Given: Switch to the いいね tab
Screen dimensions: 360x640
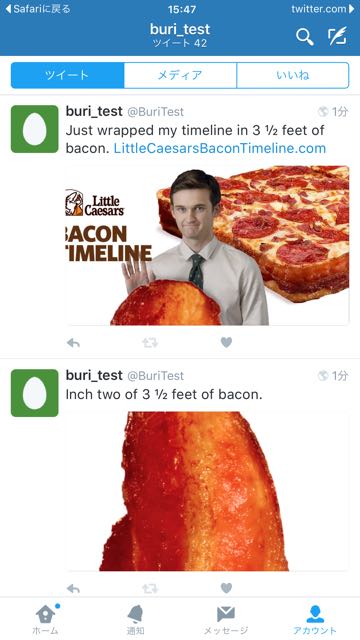Looking at the screenshot, I should [293, 75].
